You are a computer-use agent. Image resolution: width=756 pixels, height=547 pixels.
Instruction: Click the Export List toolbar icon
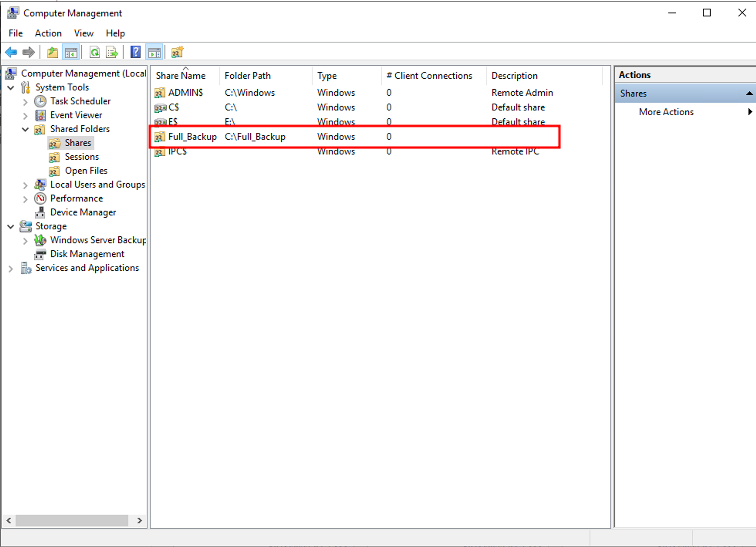pos(112,52)
